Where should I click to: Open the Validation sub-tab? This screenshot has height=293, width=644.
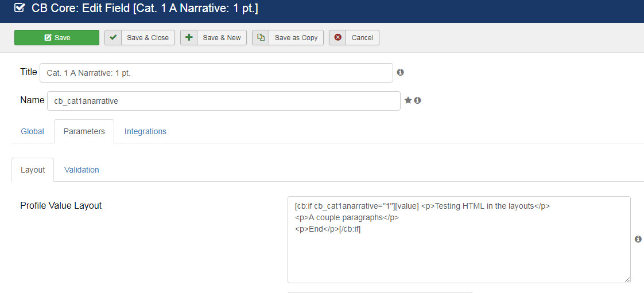pyautogui.click(x=82, y=170)
